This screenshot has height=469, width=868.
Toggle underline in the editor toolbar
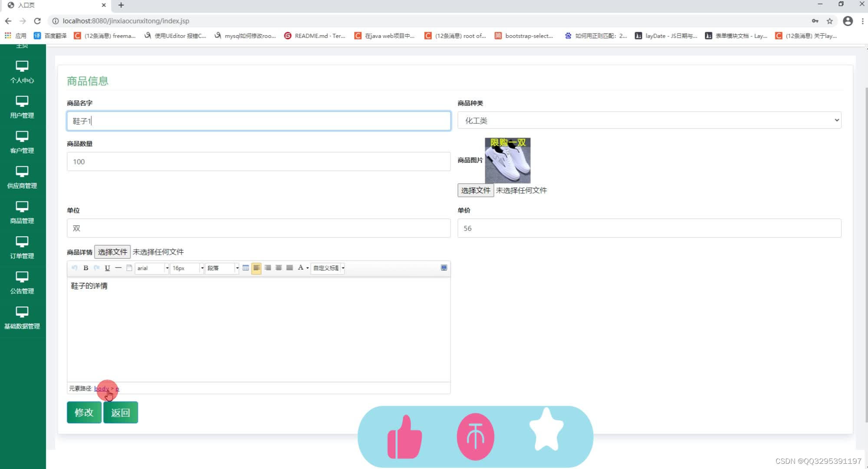(x=107, y=268)
